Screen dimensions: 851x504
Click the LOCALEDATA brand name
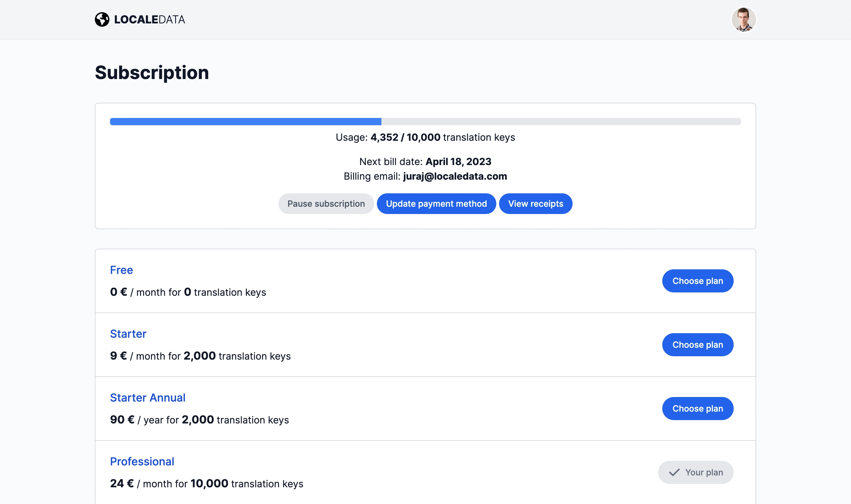pos(150,20)
